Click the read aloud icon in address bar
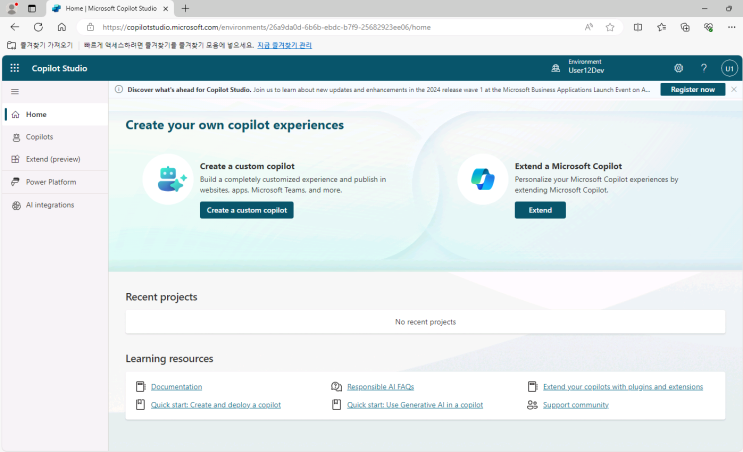Viewport: 743px width, 452px height. click(x=589, y=27)
